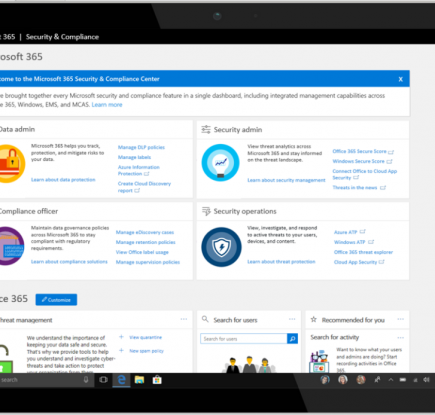Open Search for activity more options
This screenshot has width=435, height=415.
400,338
